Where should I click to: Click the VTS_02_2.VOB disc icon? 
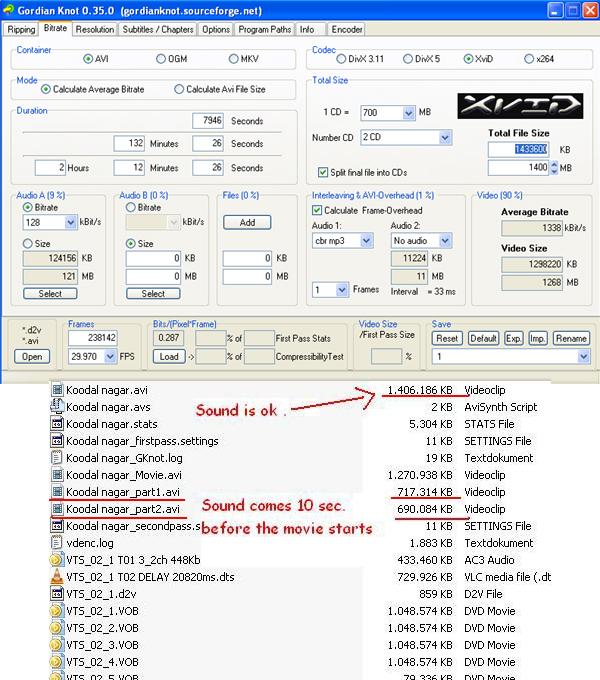point(56,628)
